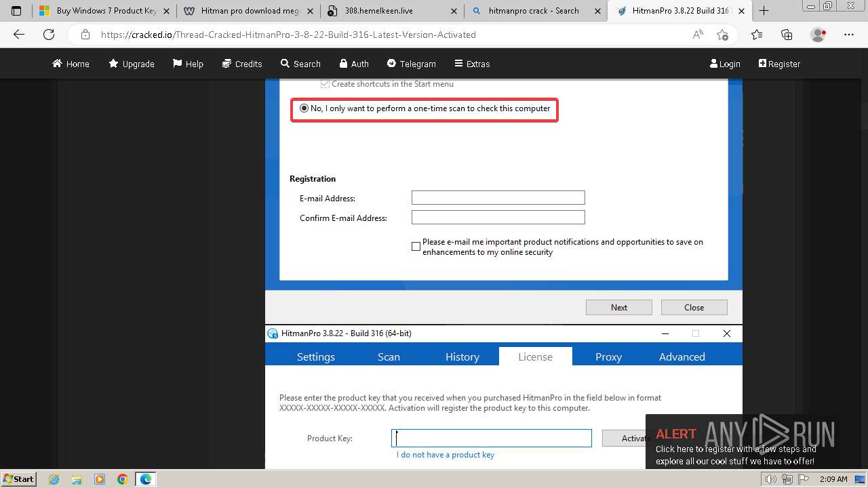This screenshot has height=488, width=868.
Task: Launch Internet Explorer from taskbar
Action: [x=54, y=479]
